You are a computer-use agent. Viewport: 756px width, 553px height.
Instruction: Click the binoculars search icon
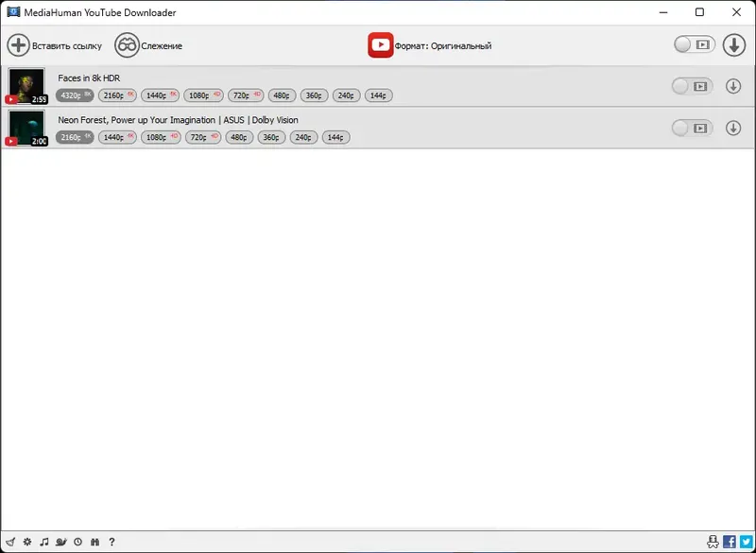click(x=94, y=542)
